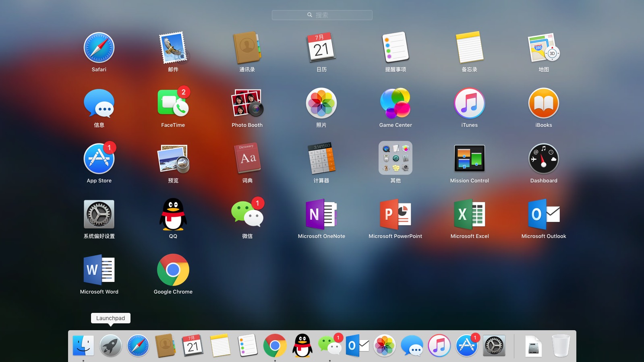Open Safari from the Dock
Image resolution: width=644 pixels, height=362 pixels.
click(138, 345)
